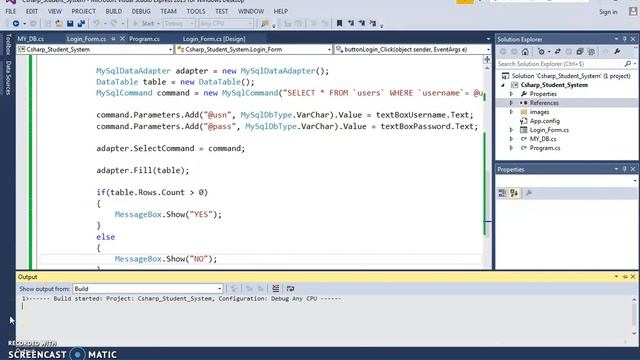The height and width of the screenshot is (360, 640).
Task: Open the DEBUG menu
Action: 141,11
